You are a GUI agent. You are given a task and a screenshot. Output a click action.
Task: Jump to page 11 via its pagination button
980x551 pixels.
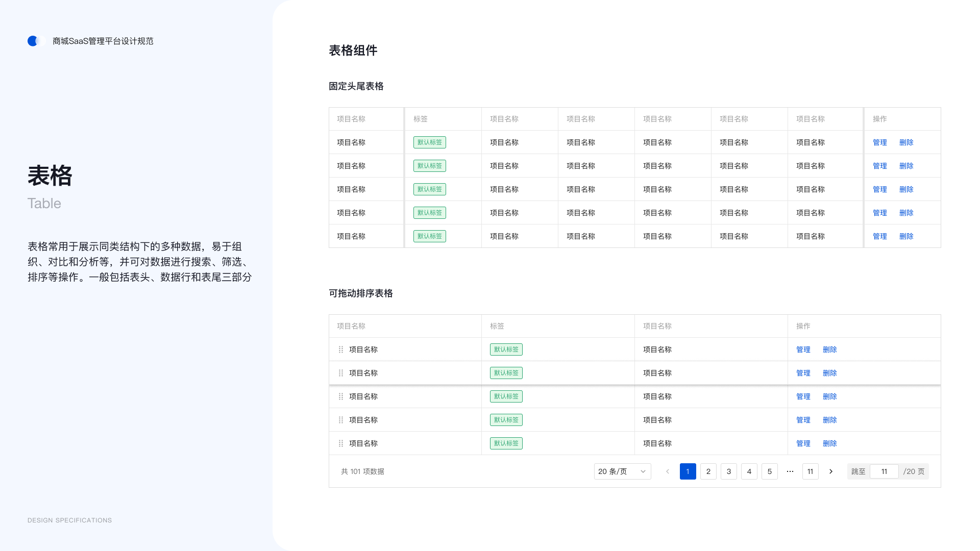811,471
